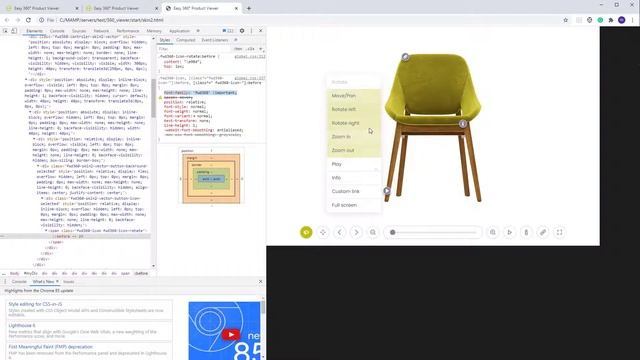640x360 pixels.
Task: Open the Application tab
Action: click(x=179, y=31)
